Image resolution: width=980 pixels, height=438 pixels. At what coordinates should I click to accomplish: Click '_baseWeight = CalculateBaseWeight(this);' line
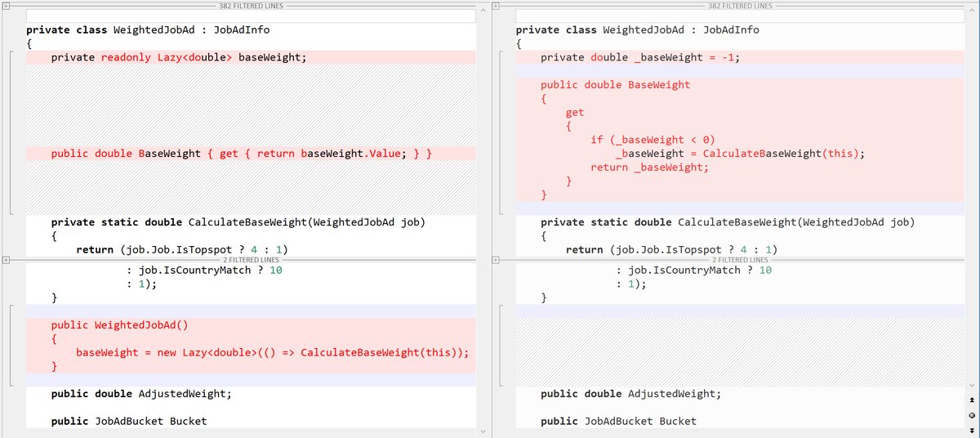pos(741,154)
